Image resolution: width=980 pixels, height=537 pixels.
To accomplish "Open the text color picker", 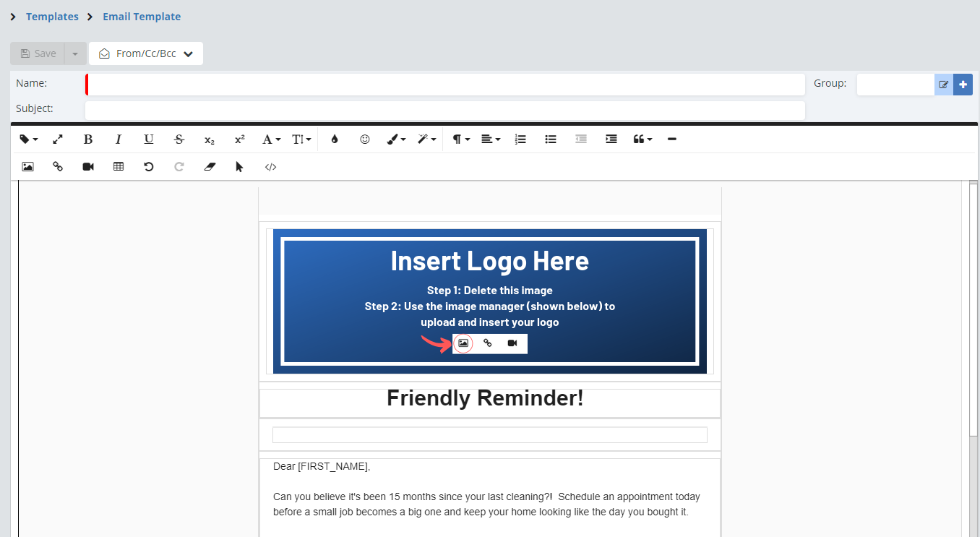I will tap(335, 139).
